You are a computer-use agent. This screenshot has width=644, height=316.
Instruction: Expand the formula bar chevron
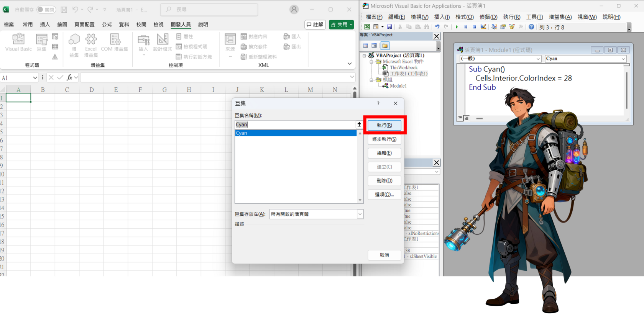coord(352,77)
